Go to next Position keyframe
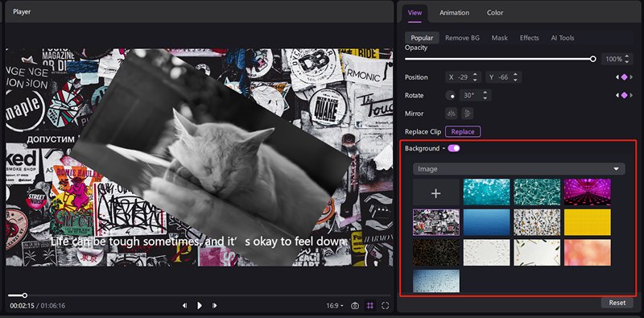The image size is (644, 318). (x=631, y=77)
